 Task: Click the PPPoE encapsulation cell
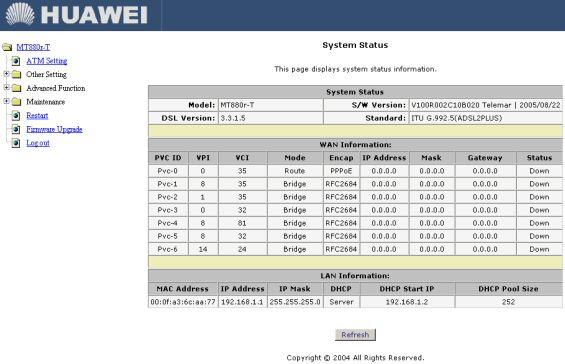click(341, 171)
